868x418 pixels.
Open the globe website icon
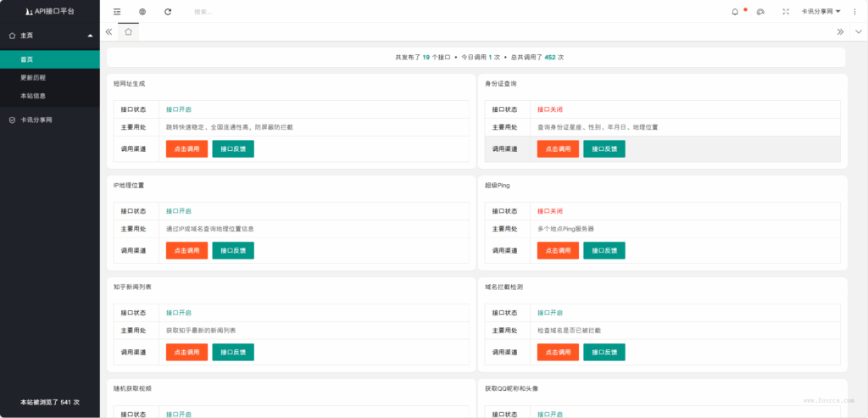click(142, 12)
